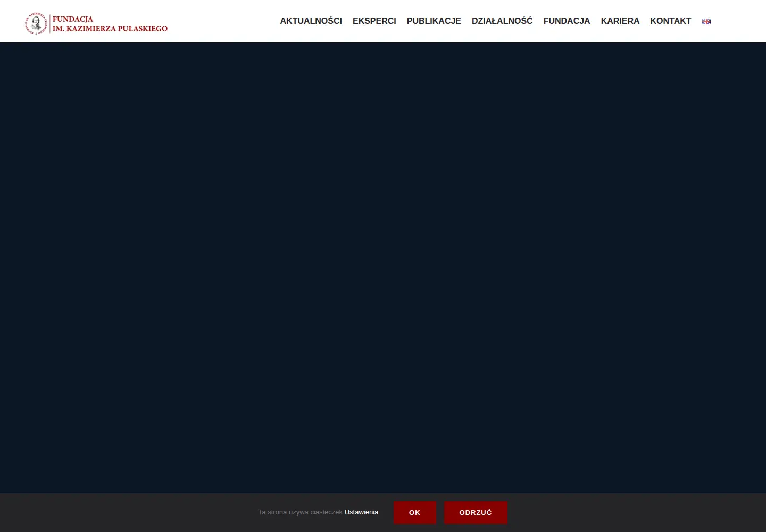766x532 pixels.
Task: Reject cookies with the ODRZUĆ button
Action: tap(476, 512)
